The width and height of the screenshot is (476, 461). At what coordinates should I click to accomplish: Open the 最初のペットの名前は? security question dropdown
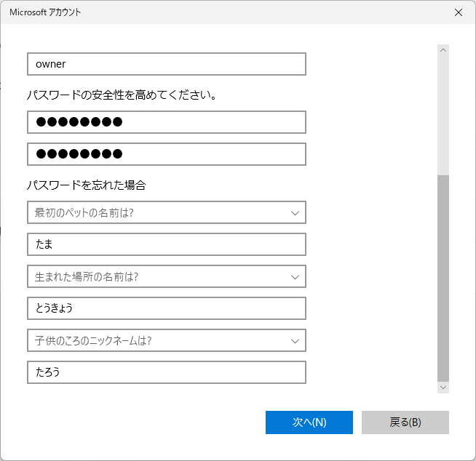(x=166, y=212)
